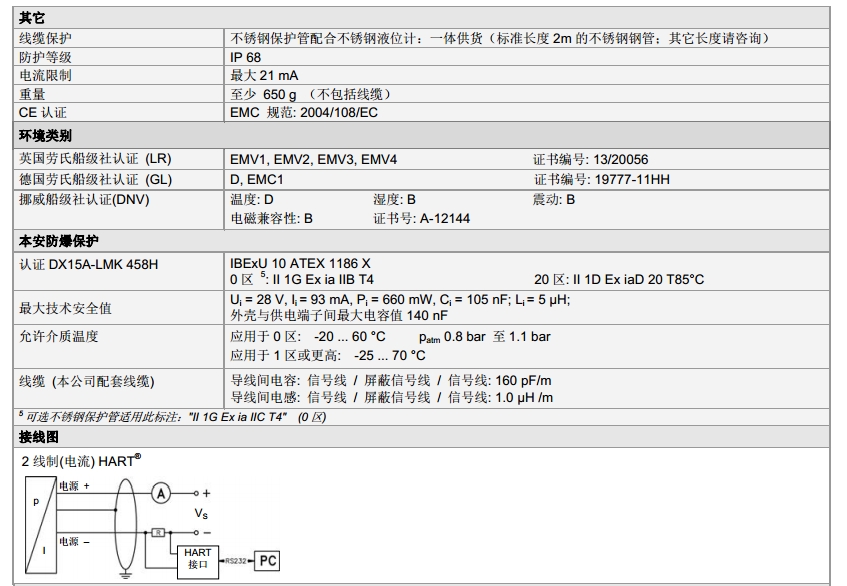Click 证书编号: 19777-11HH text
The image size is (847, 586).
coord(602,179)
